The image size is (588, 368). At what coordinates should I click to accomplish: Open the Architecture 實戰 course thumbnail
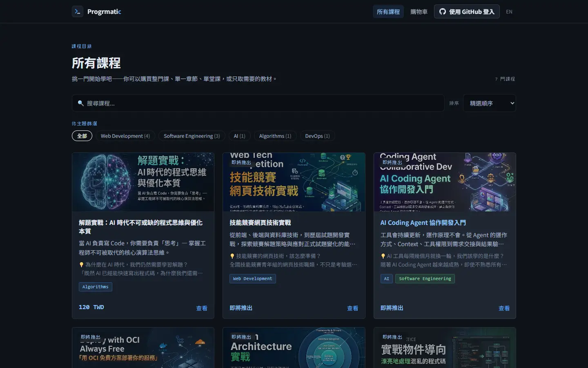click(x=294, y=348)
